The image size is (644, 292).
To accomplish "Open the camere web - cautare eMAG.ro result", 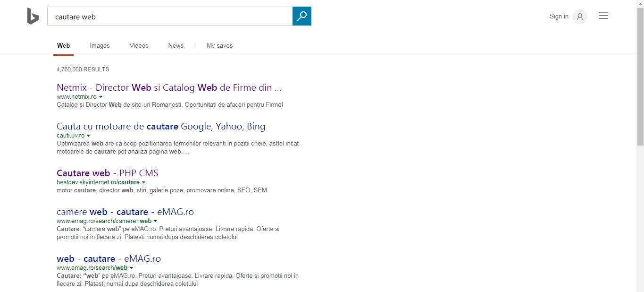I will pyautogui.click(x=125, y=212).
